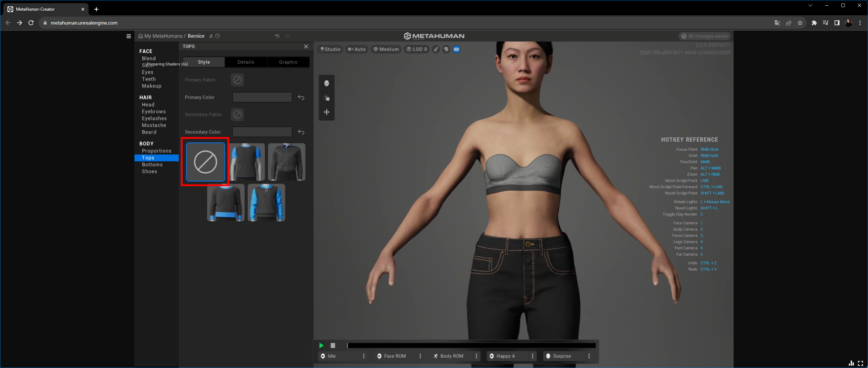This screenshot has height=368, width=868.
Task: Select the Sculpt tool in viewport
Action: (326, 98)
